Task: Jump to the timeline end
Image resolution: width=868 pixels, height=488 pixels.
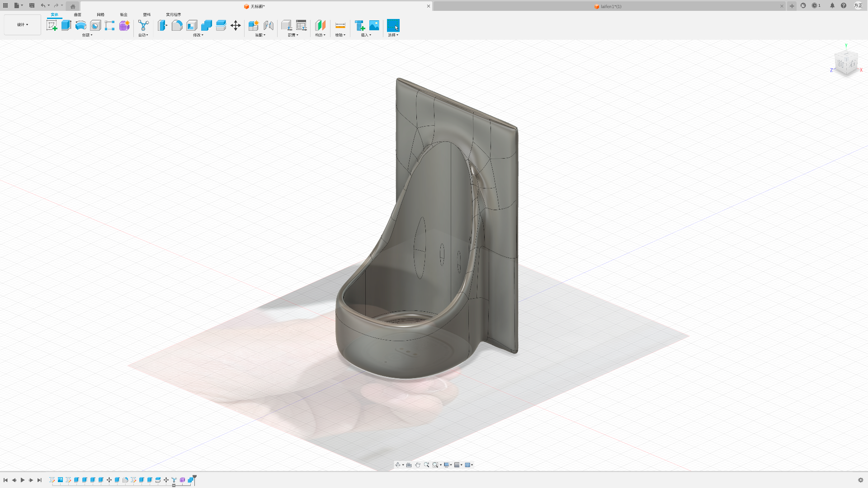Action: click(x=39, y=480)
